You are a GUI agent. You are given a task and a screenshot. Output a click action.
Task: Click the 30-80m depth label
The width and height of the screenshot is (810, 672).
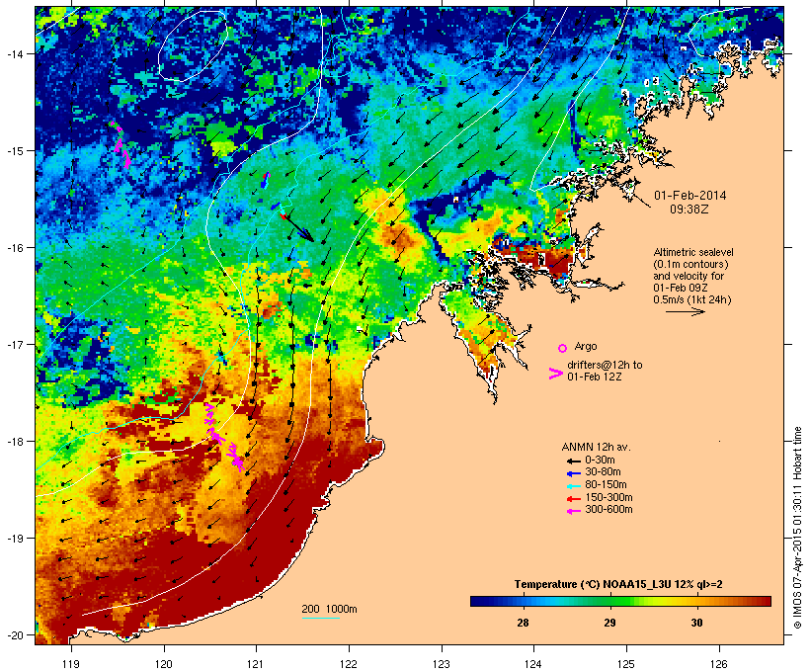(x=603, y=472)
